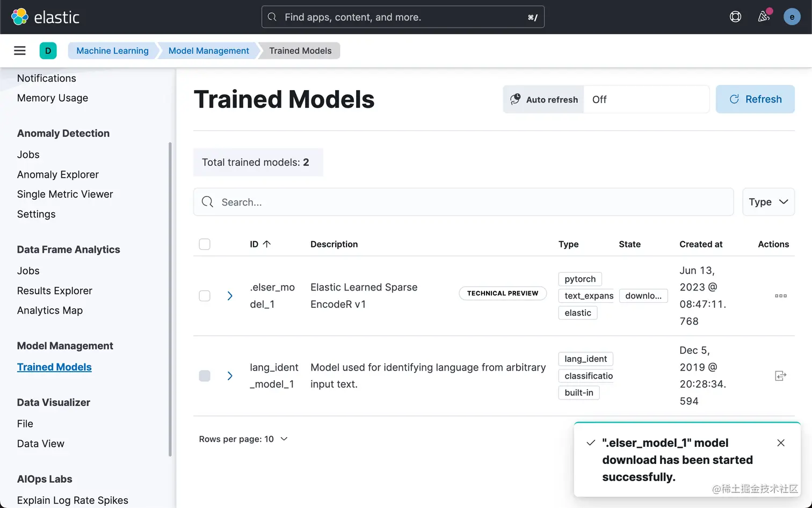Click the State column header
This screenshot has width=812, height=508.
(x=629, y=244)
